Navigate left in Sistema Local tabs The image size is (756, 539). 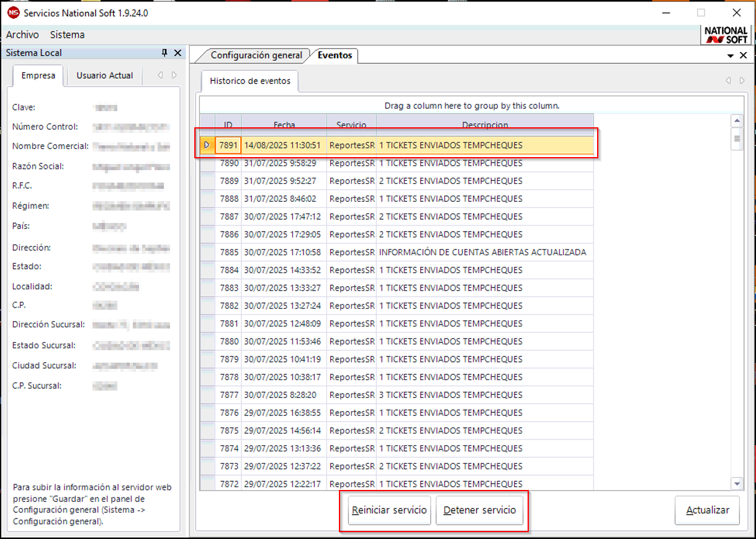click(160, 75)
